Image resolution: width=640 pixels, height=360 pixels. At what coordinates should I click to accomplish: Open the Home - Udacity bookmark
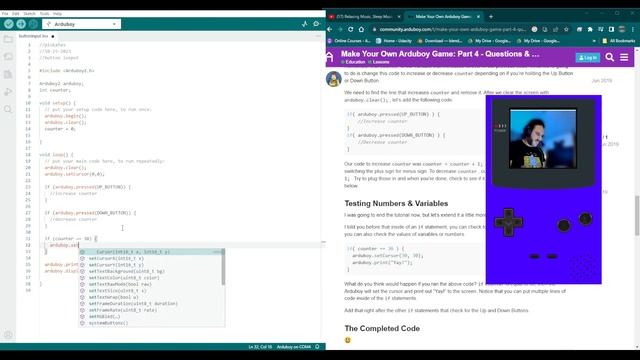point(394,41)
